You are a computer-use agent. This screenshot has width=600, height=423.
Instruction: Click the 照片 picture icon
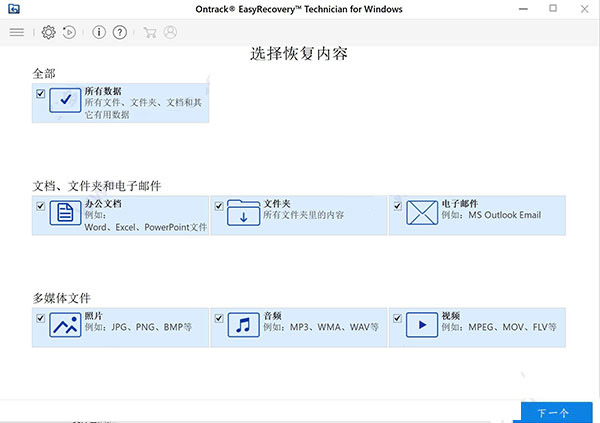pos(65,325)
